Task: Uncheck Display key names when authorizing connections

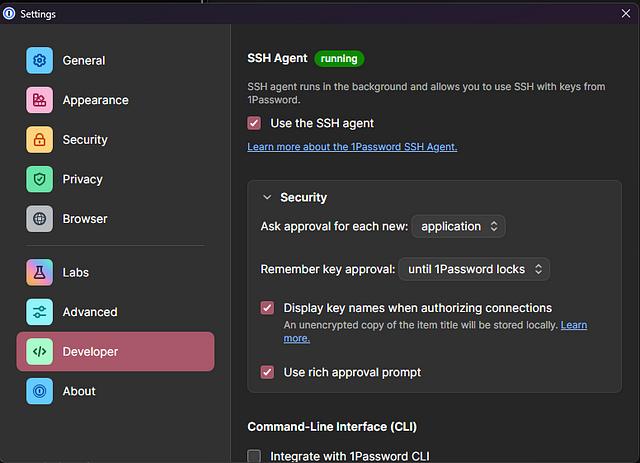Action: (x=267, y=308)
